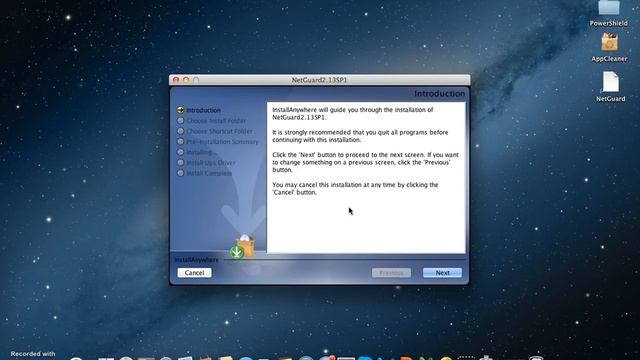Click the 'Pre-Installation Summary' step
The height and width of the screenshot is (360, 640).
click(218, 142)
